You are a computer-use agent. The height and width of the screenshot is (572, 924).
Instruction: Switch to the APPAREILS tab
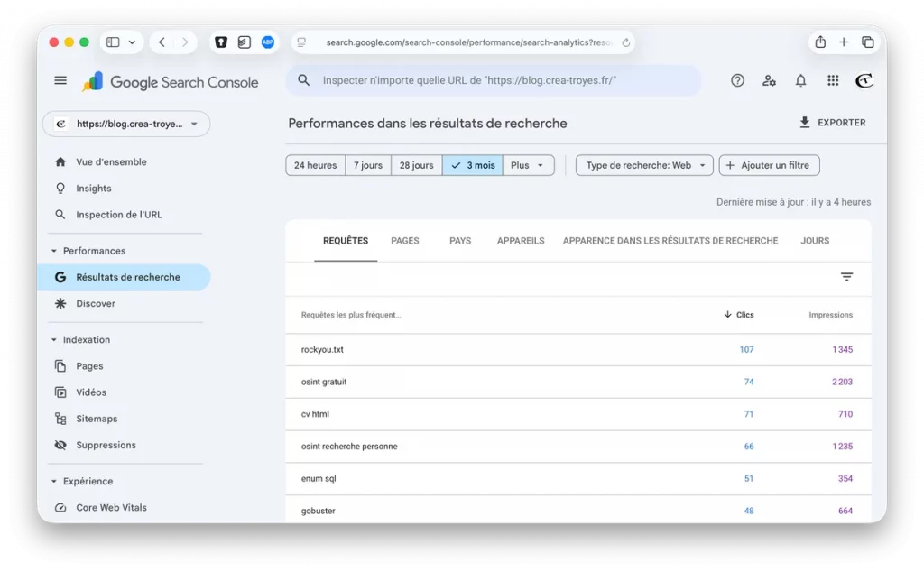(521, 241)
